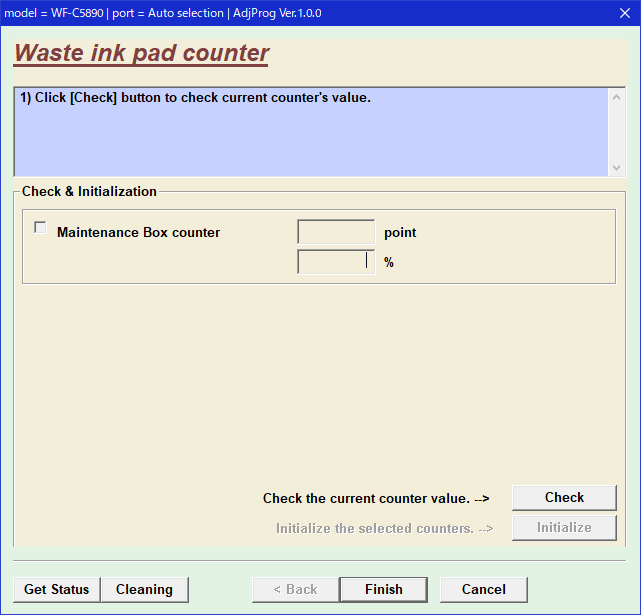This screenshot has height=615, width=641.
Task: Click the instruction box scroll down arrow
Action: click(617, 167)
